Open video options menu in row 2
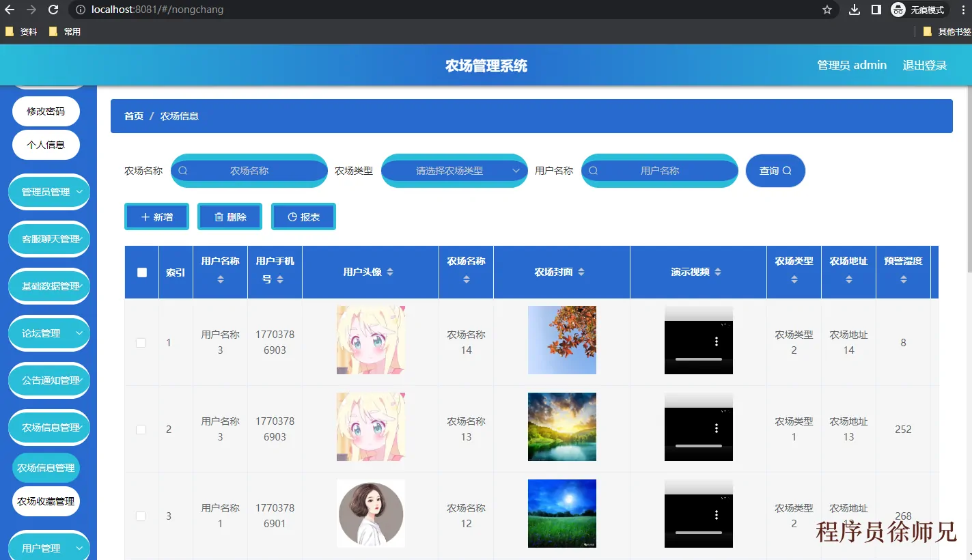 click(x=717, y=428)
